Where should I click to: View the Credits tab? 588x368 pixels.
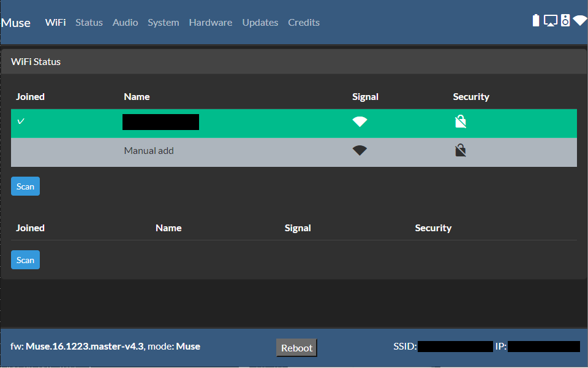304,23
